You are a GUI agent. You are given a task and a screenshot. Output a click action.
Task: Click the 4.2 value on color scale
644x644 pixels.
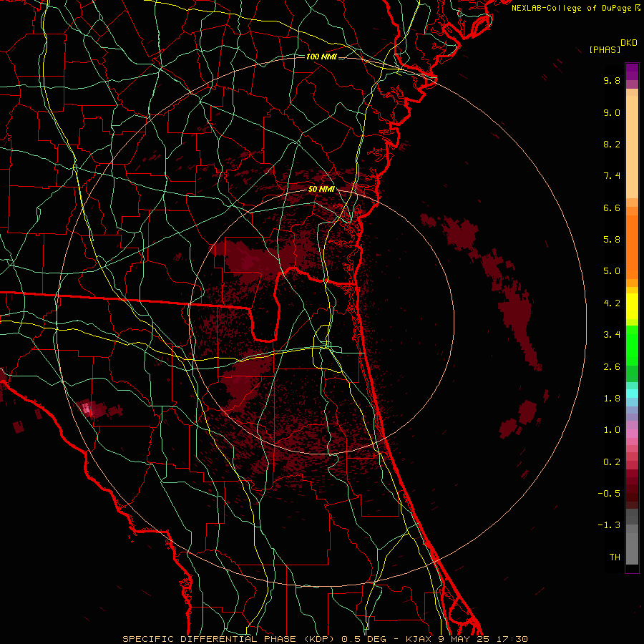tap(612, 303)
